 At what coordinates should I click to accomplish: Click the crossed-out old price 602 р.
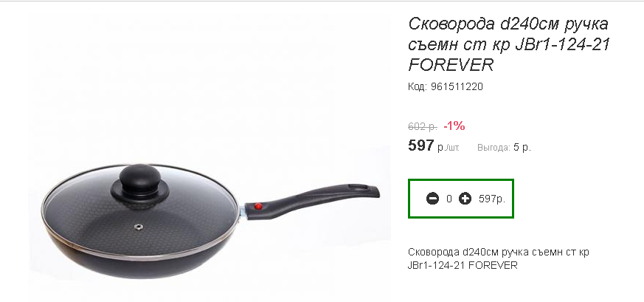[x=423, y=126]
